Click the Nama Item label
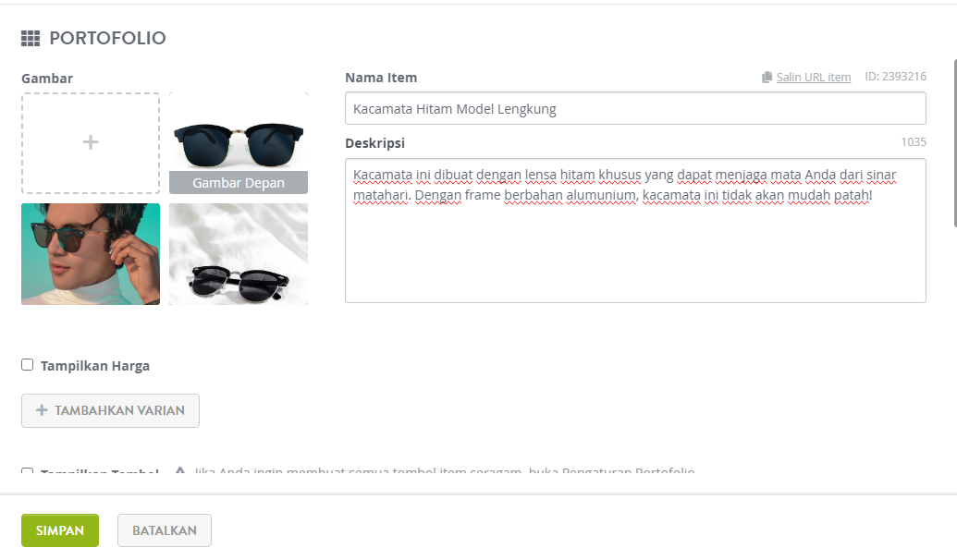Image resolution: width=957 pixels, height=560 pixels. point(381,78)
